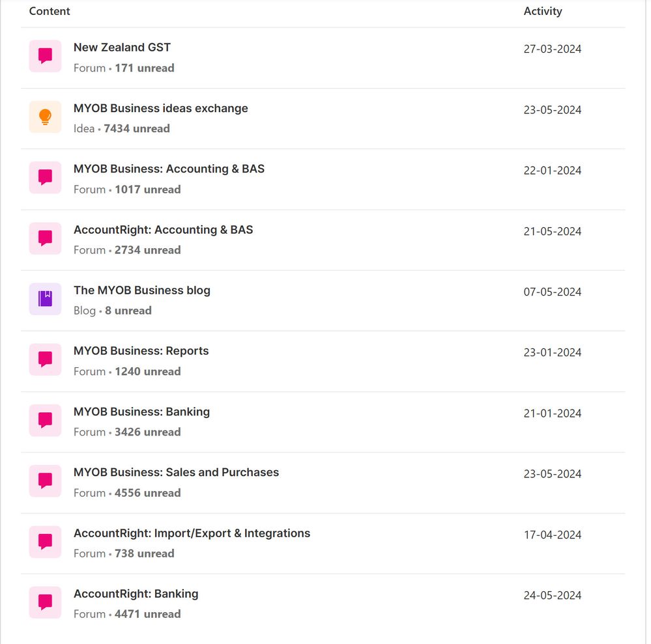Screen dimensions: 651x644
Task: Open the New Zealand GST forum link
Action: coord(122,48)
